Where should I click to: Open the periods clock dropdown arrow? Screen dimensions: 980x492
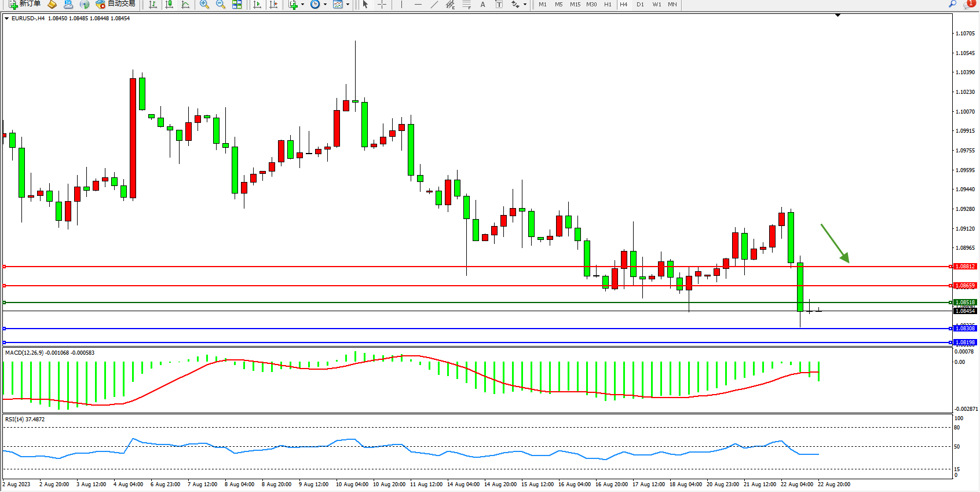tap(325, 5)
